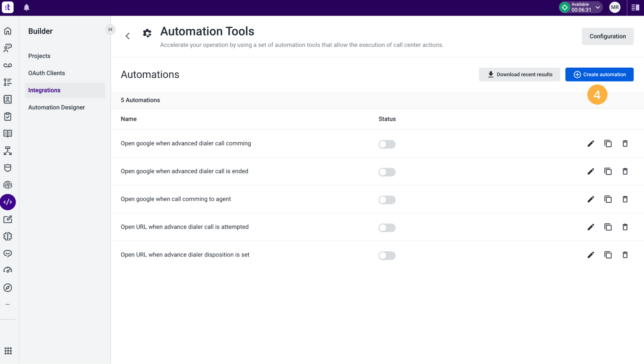
Task: Open the dashboard gauge icon in the sidebar
Action: tap(8, 270)
